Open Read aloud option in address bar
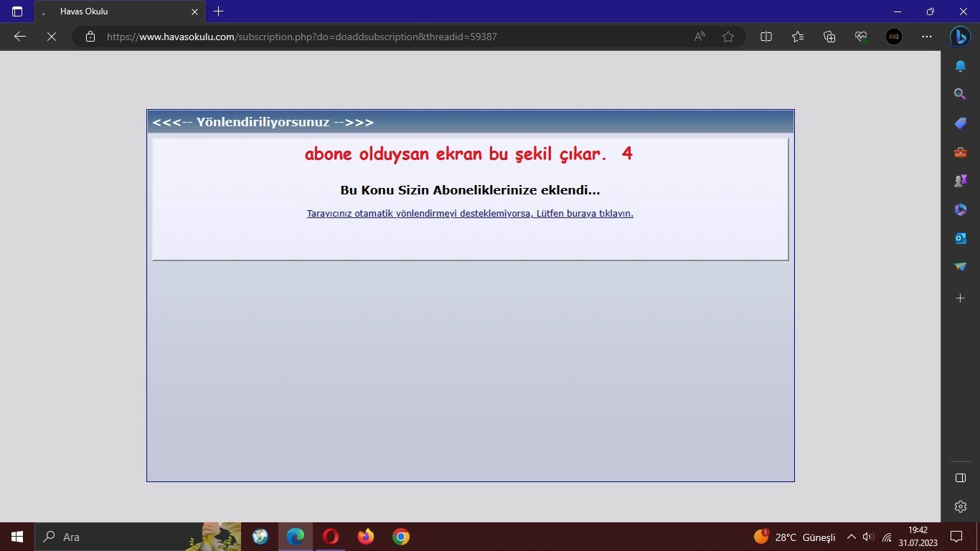Viewport: 980px width, 551px height. coord(699,37)
